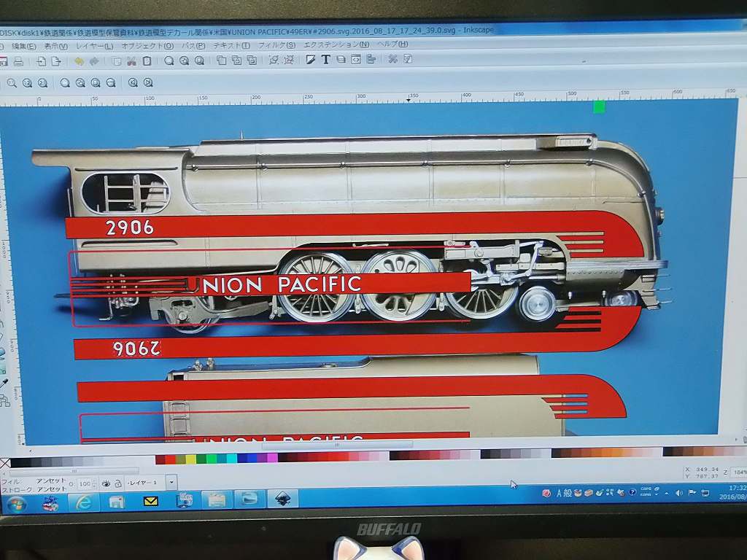Viewport: 747px width, 560px height.
Task: Open the mail envelope taskbar icon
Action: coord(150,501)
